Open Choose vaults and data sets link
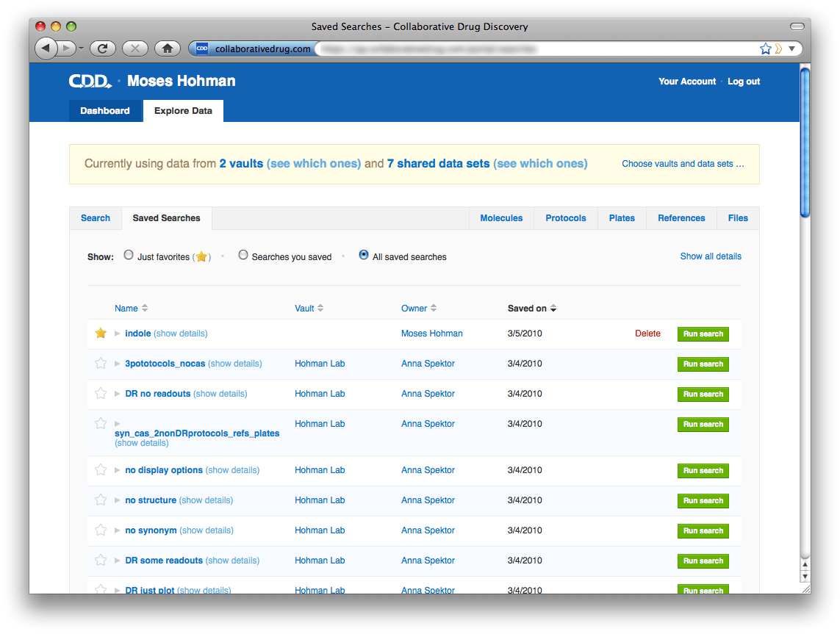Viewport: 840px width, 634px height. [x=683, y=164]
